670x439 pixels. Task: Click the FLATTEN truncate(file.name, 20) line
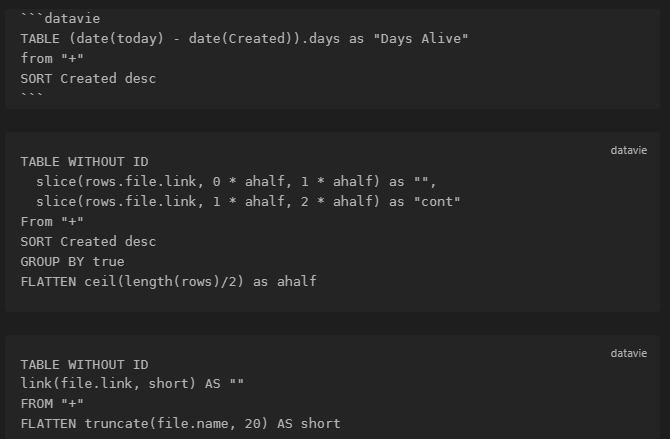[x=180, y=423]
